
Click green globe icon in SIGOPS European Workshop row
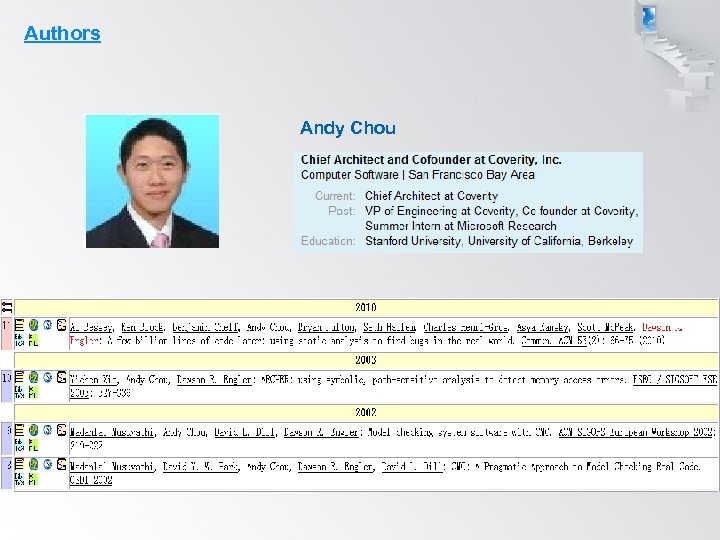pyautogui.click(x=33, y=430)
